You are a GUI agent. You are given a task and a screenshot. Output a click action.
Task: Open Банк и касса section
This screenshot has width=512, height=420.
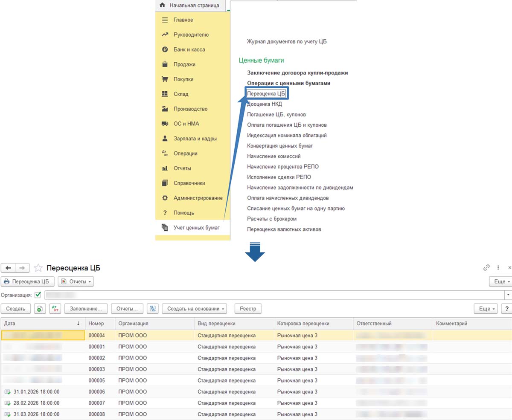[189, 49]
